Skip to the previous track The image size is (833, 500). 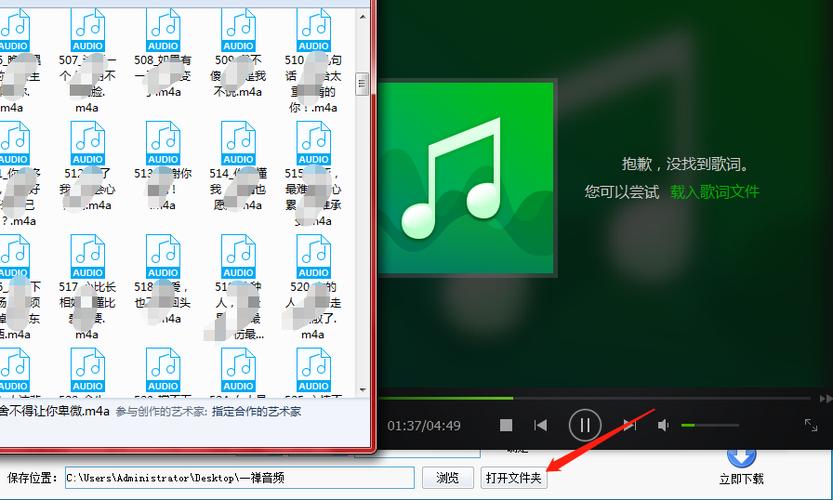[x=540, y=425]
